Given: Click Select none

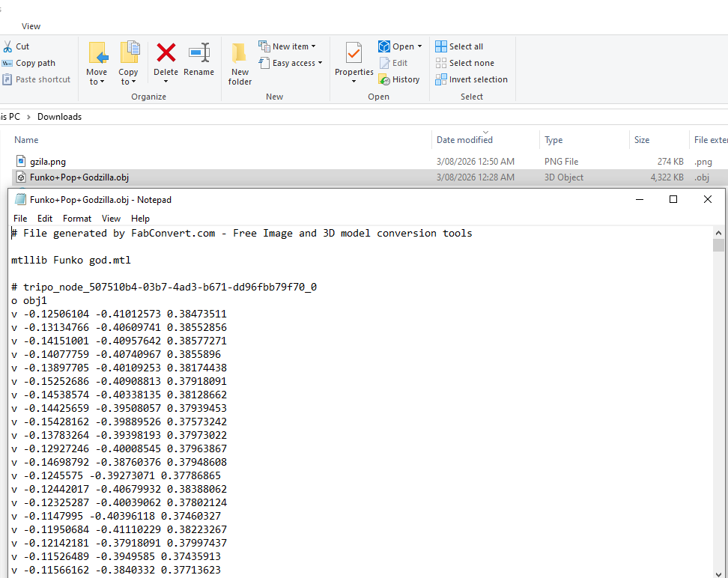Looking at the screenshot, I should 465,63.
